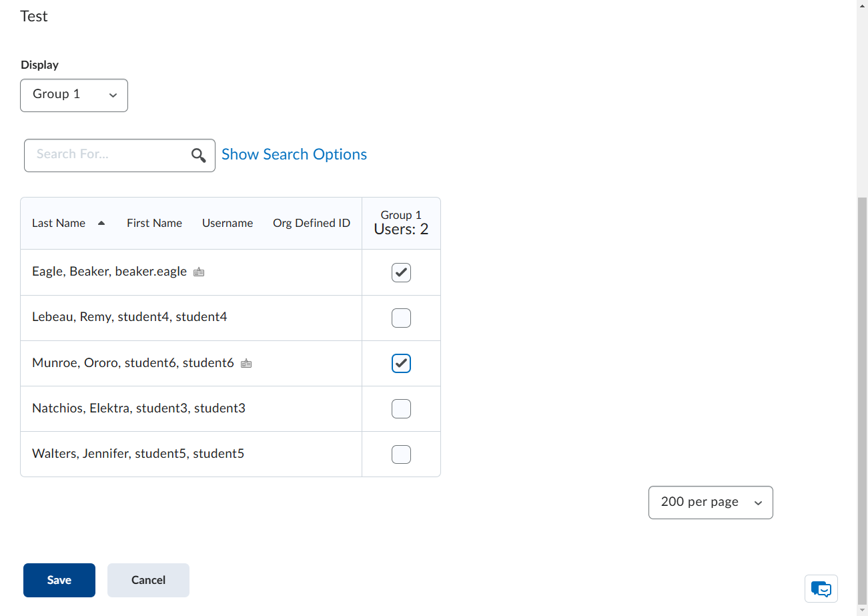This screenshot has height=616, width=868.
Task: Open the Display Group 1 dropdown
Action: pyautogui.click(x=74, y=95)
